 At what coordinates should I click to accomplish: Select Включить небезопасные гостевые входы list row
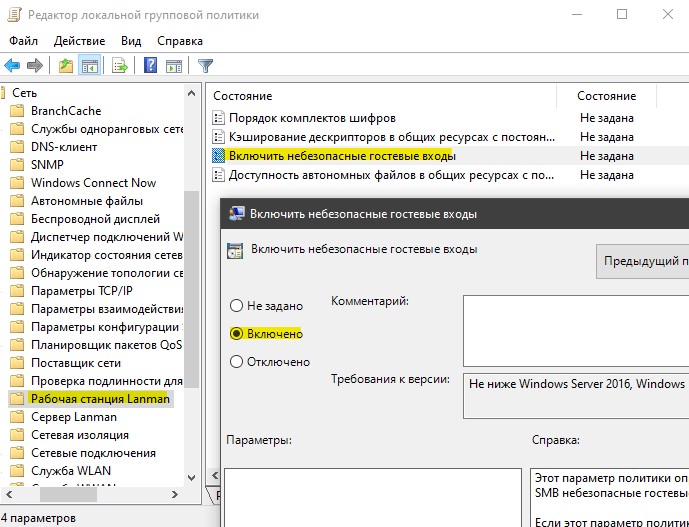[x=448, y=156]
